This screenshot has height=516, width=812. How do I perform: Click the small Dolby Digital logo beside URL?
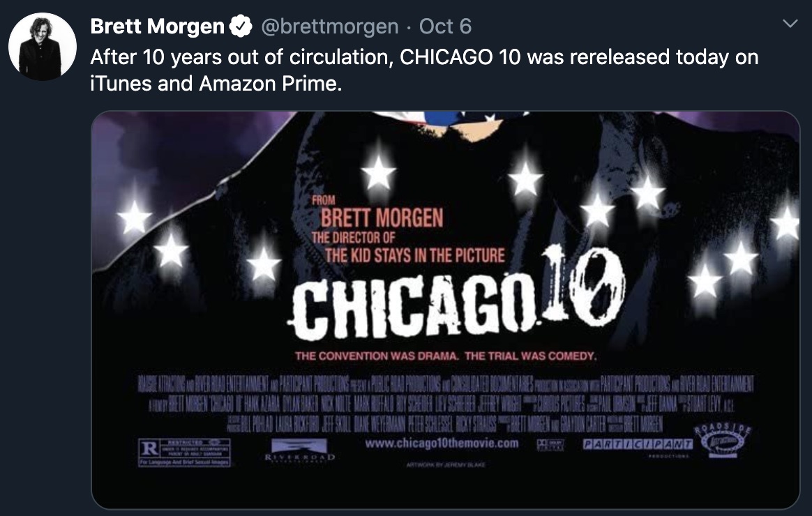550,444
